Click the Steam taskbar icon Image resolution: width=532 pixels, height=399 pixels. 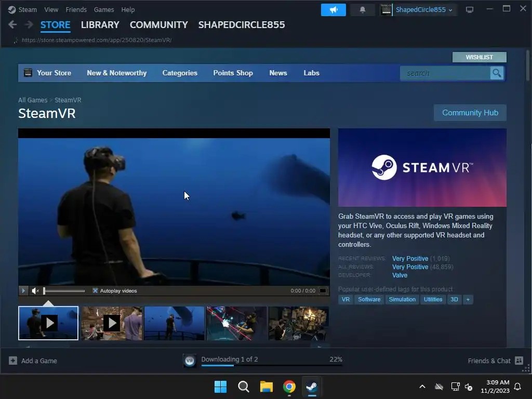312,387
